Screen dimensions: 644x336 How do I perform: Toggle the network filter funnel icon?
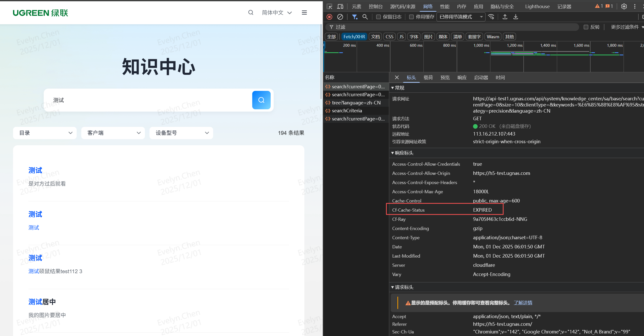pos(354,17)
